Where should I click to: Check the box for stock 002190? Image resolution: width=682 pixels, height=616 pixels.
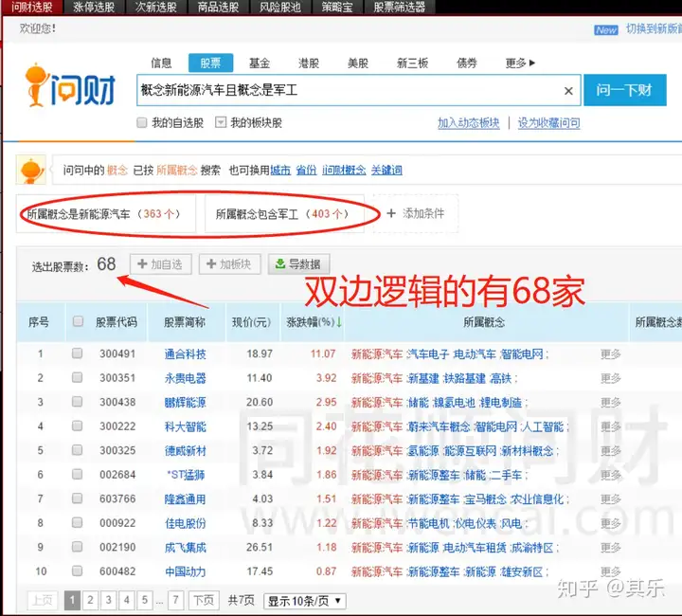(x=77, y=547)
